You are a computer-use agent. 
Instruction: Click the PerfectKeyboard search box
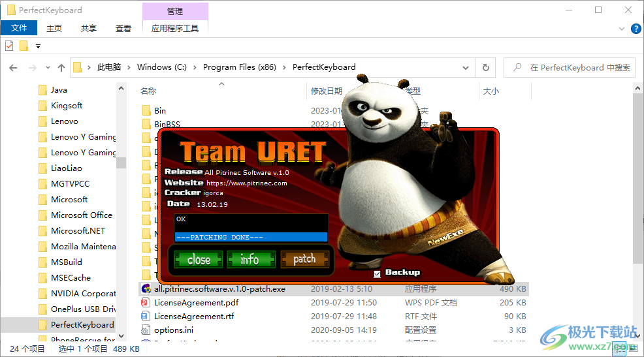pyautogui.click(x=570, y=68)
